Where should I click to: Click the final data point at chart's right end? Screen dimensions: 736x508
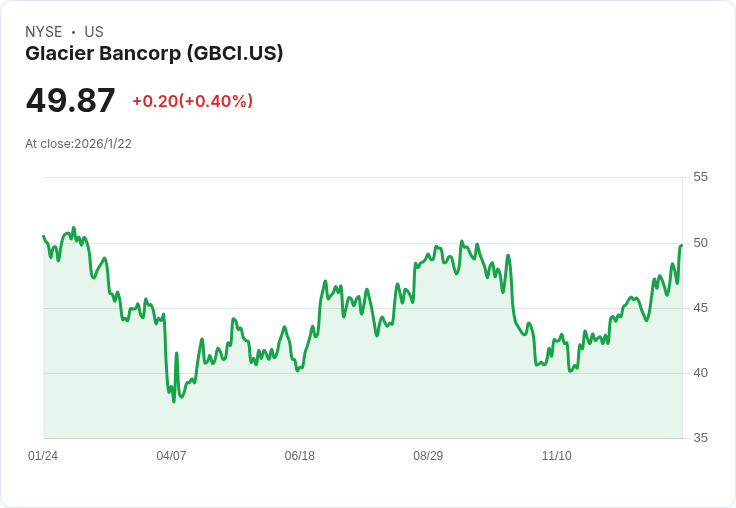pos(682,245)
